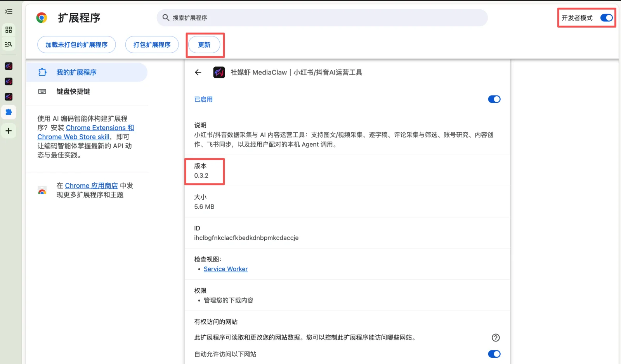Click the 加载未打包的扩展程序 button

(76, 45)
